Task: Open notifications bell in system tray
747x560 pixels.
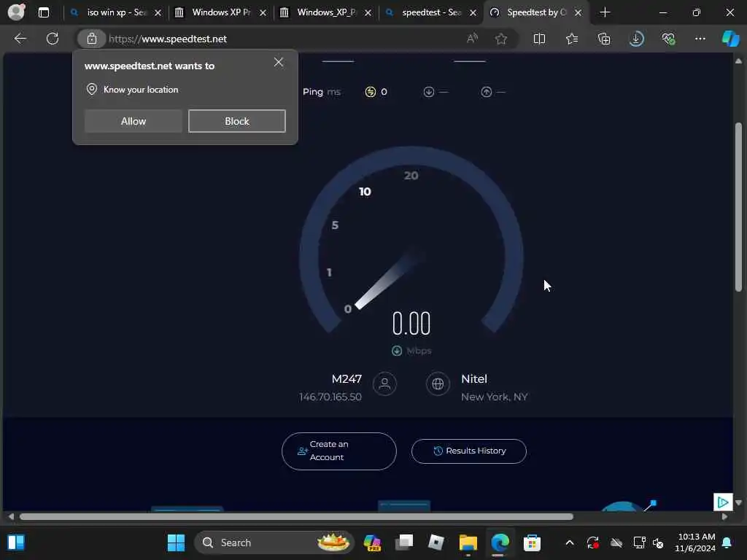Action: pos(727,542)
